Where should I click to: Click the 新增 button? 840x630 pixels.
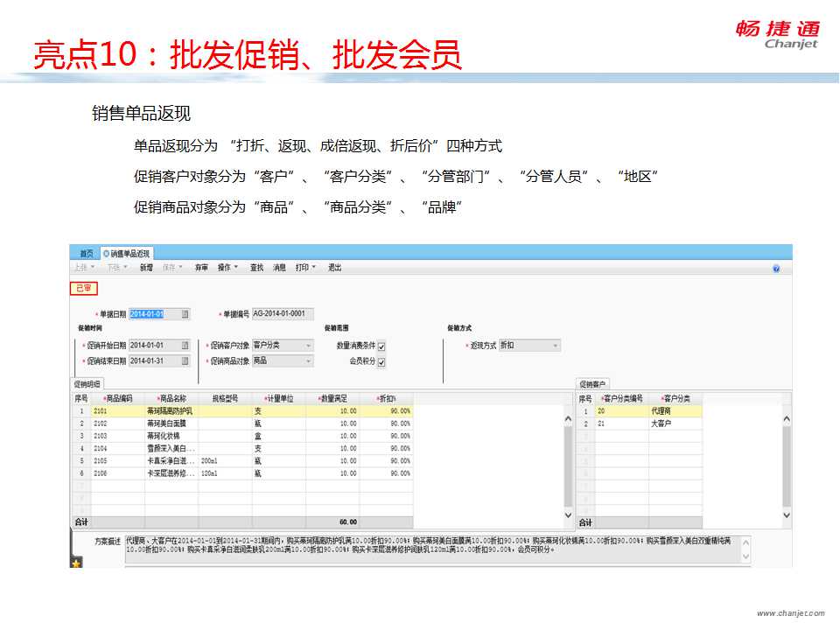146,268
